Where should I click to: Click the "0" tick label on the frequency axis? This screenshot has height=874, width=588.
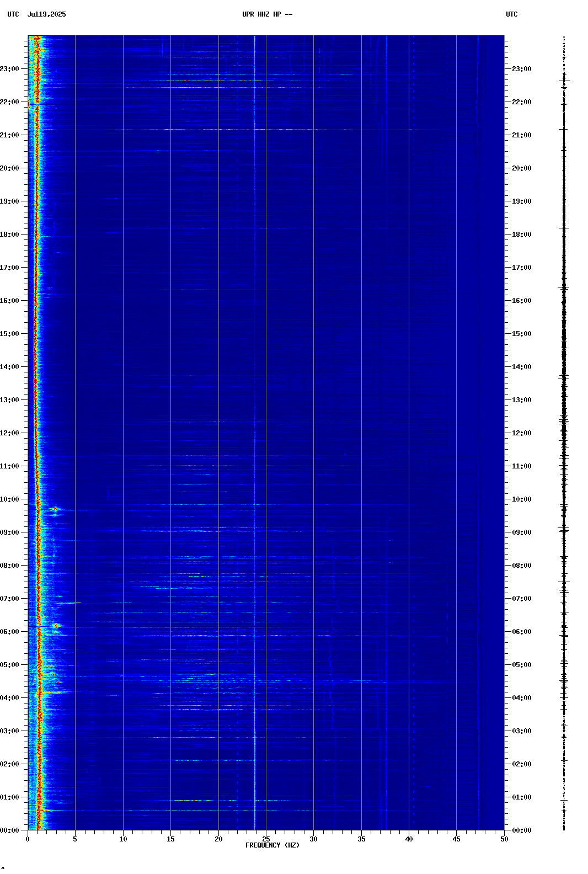click(x=28, y=839)
